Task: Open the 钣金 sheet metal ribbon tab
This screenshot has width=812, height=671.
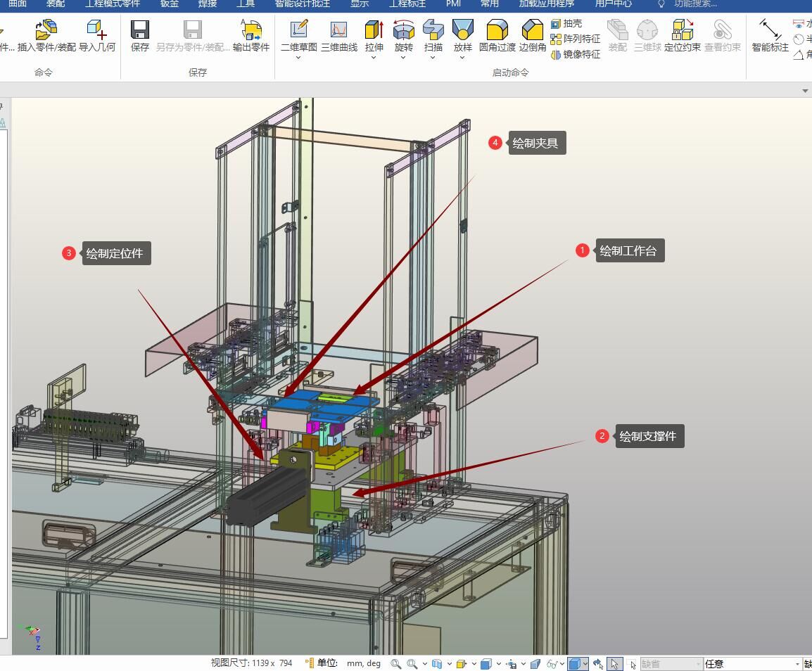Action: [169, 4]
